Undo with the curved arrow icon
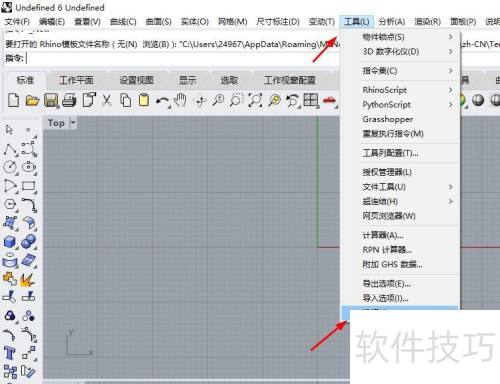 pos(162,100)
